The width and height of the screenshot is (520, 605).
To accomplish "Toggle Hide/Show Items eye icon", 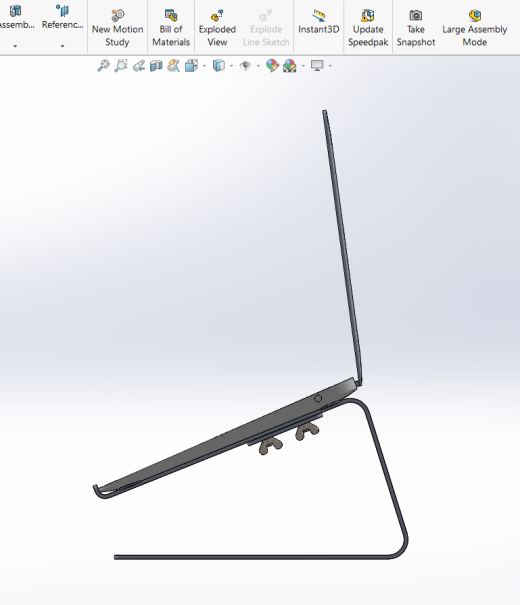I will tap(245, 66).
